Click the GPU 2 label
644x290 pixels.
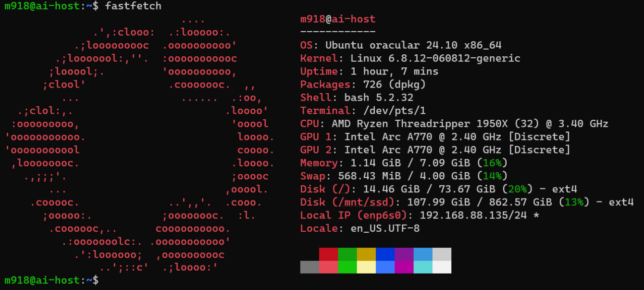(x=319, y=150)
